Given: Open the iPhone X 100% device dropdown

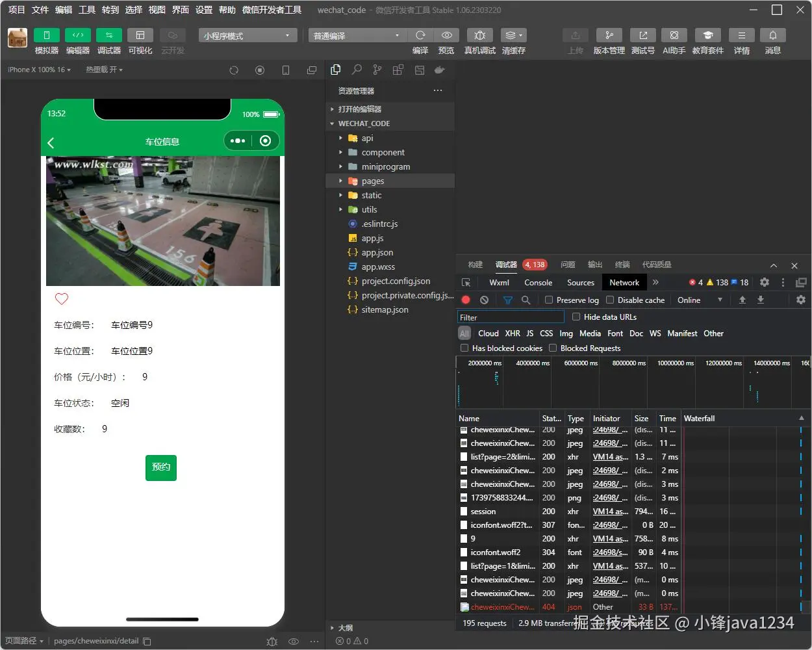Looking at the screenshot, I should coord(39,70).
